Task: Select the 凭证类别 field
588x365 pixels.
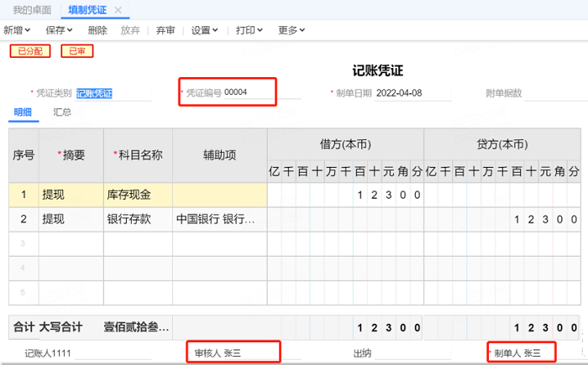Action: [113, 93]
